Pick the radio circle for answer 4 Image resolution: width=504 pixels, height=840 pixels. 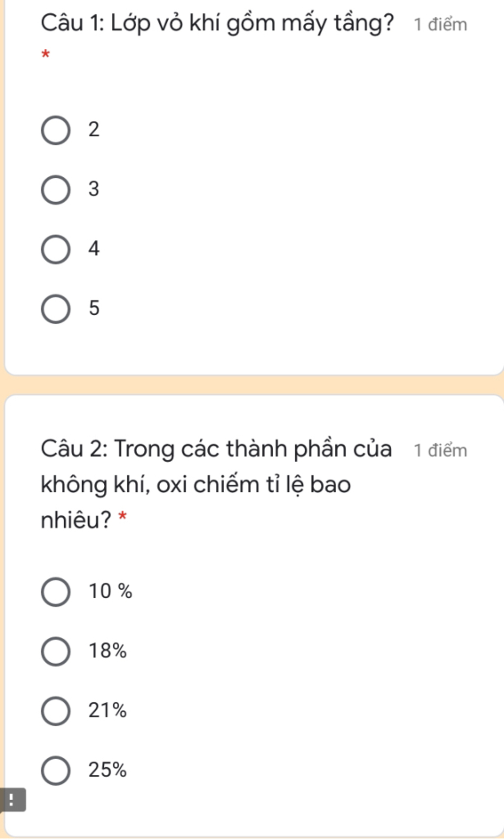click(x=56, y=249)
